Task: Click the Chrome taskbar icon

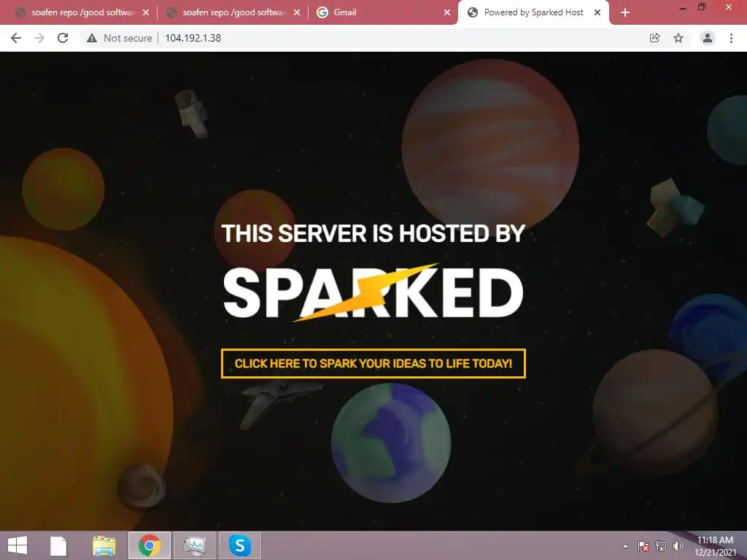Action: pos(149,545)
